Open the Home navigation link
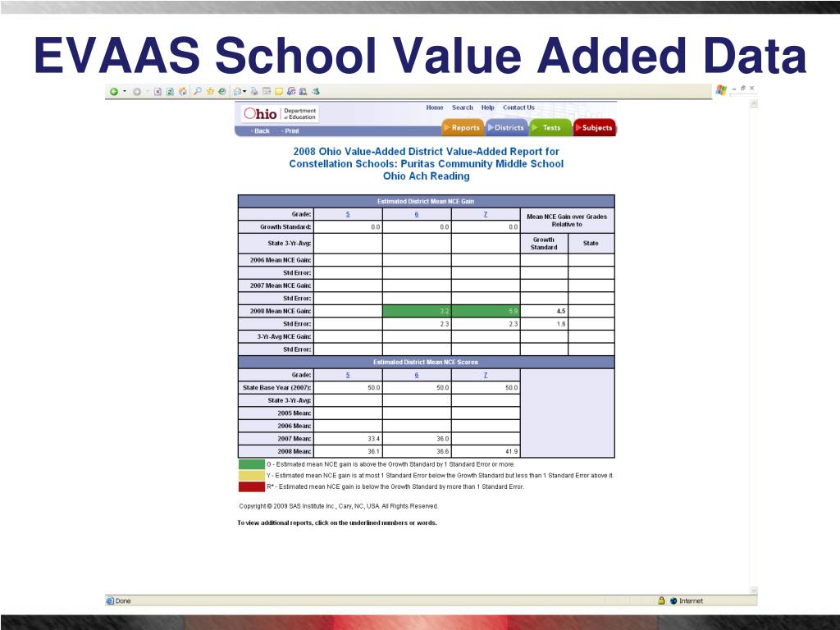The height and width of the screenshot is (630, 840). 435,107
